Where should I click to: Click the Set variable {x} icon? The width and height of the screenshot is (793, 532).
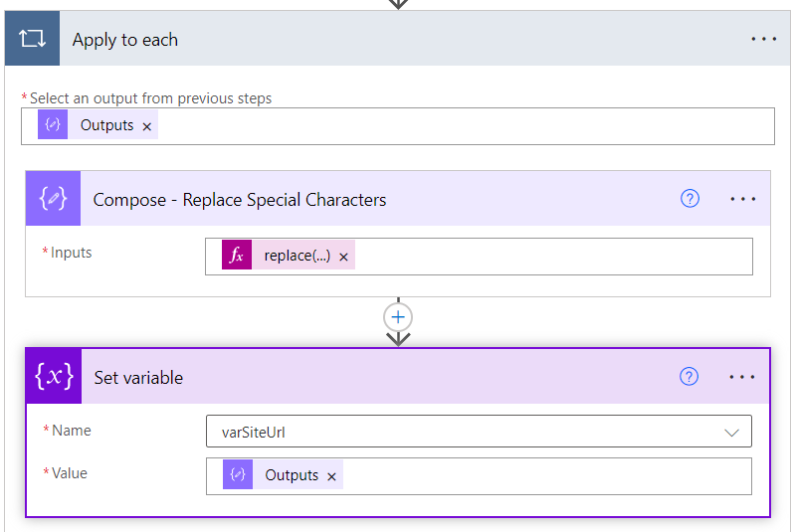pos(54,377)
